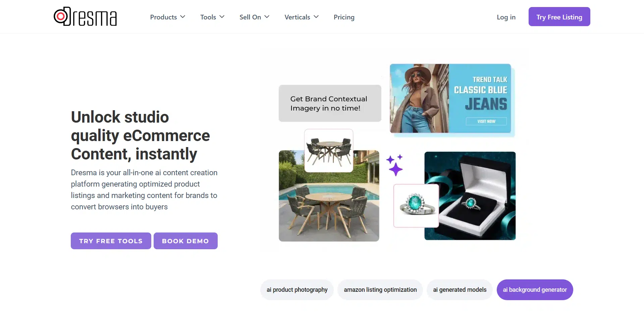Image resolution: width=644 pixels, height=335 pixels.
Task: Open the Log in link
Action: (x=506, y=17)
